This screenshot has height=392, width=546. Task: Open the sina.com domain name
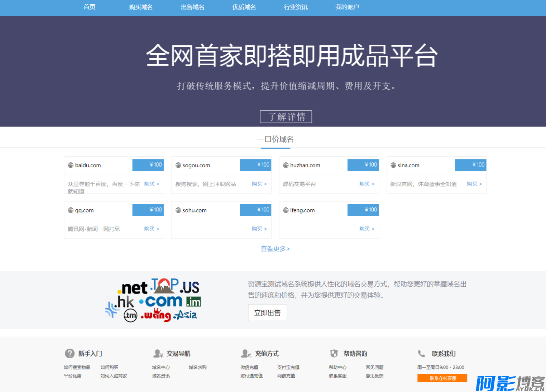point(408,165)
